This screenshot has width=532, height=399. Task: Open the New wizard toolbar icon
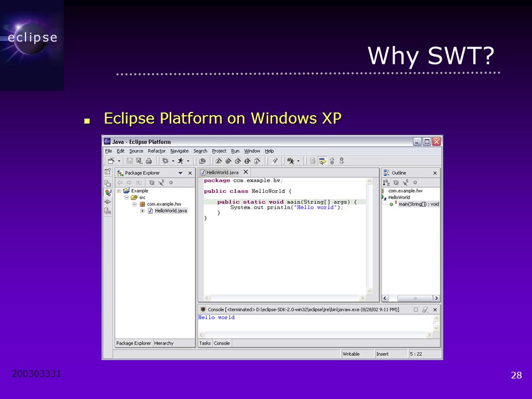(111, 161)
